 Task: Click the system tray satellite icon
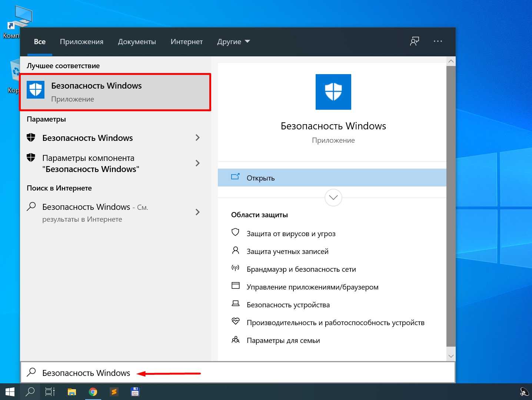(x=524, y=392)
